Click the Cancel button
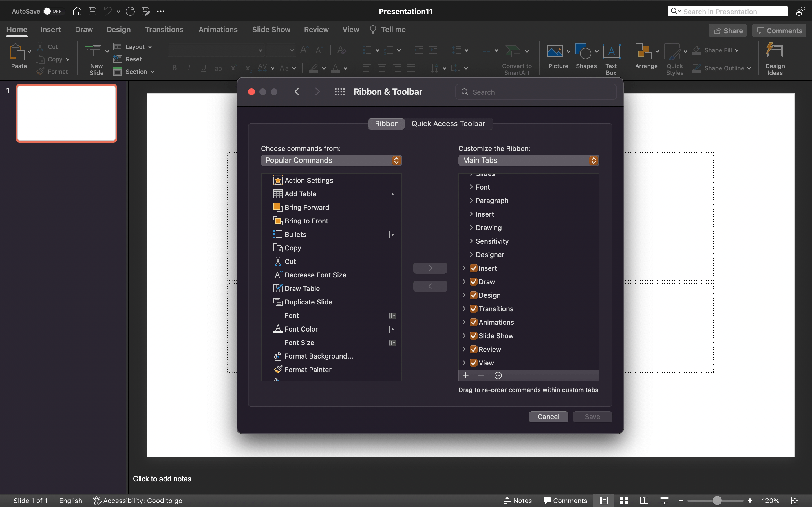This screenshot has height=507, width=812. pyautogui.click(x=548, y=417)
